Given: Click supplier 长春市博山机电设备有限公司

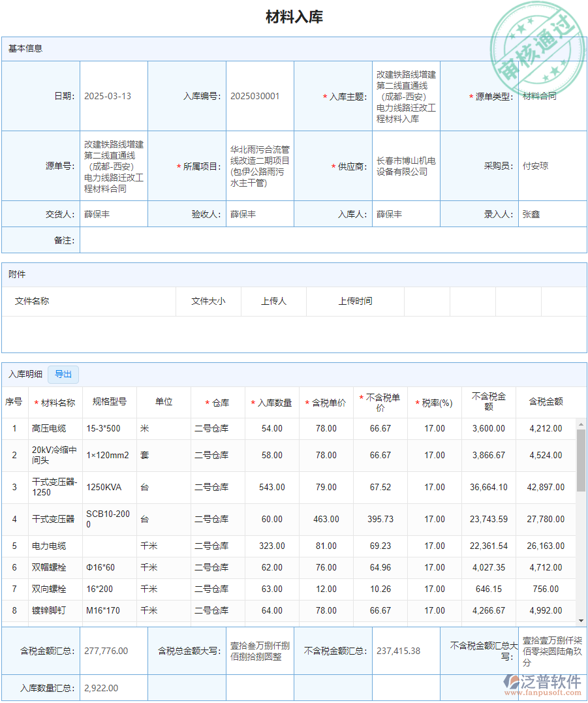Looking at the screenshot, I should pos(407,165).
